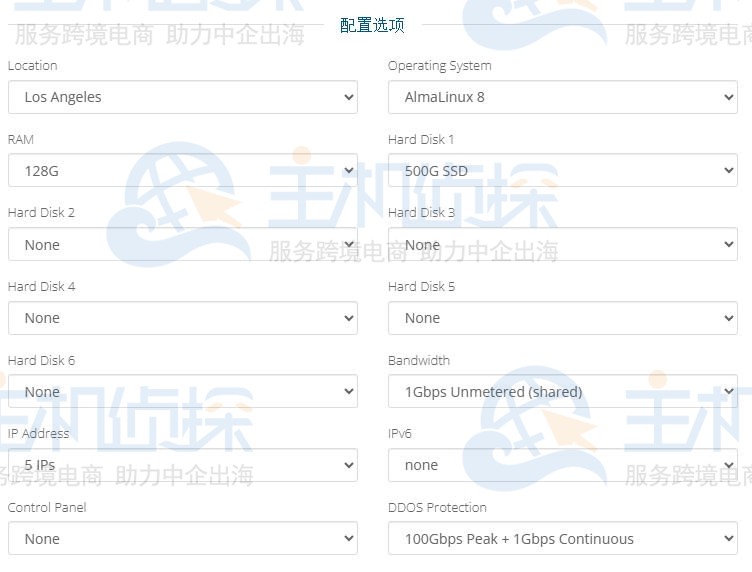Click the DDOS Protection field label
This screenshot has height=572, width=752.
pyautogui.click(x=437, y=508)
